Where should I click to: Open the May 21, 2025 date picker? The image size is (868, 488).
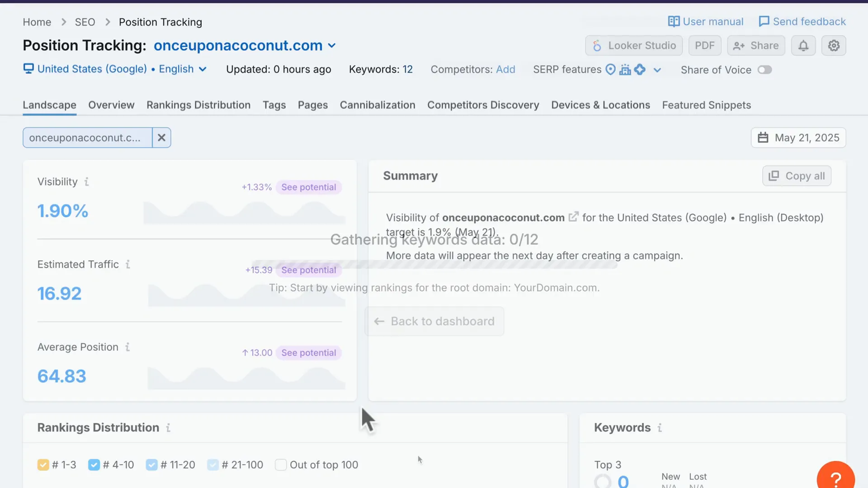click(798, 138)
